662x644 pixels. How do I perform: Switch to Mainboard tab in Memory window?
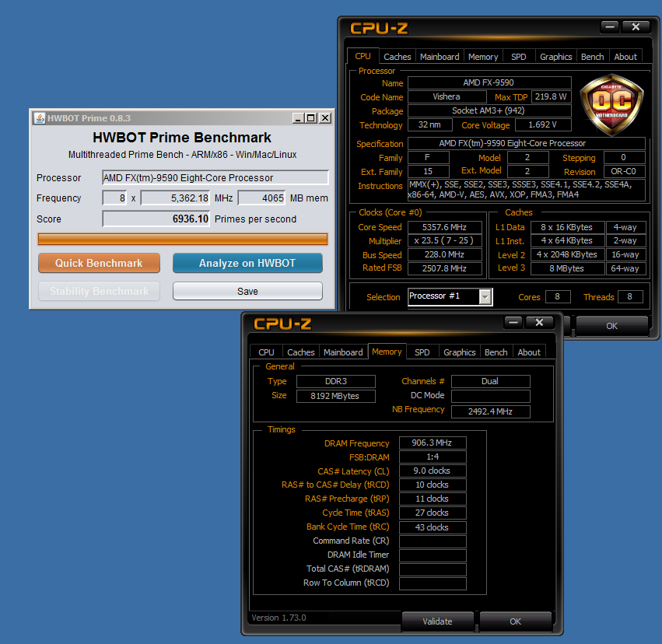[x=343, y=352]
